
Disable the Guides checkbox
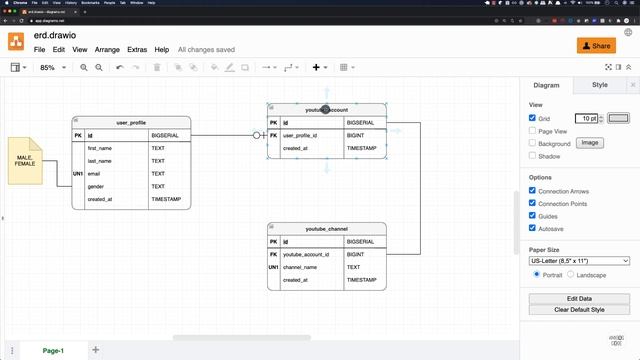click(x=532, y=216)
